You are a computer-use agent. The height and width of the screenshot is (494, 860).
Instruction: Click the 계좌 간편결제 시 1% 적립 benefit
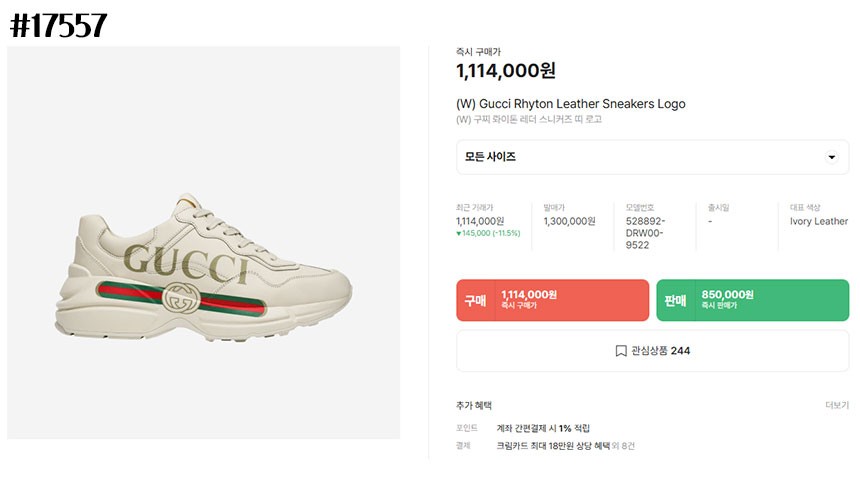(x=543, y=428)
